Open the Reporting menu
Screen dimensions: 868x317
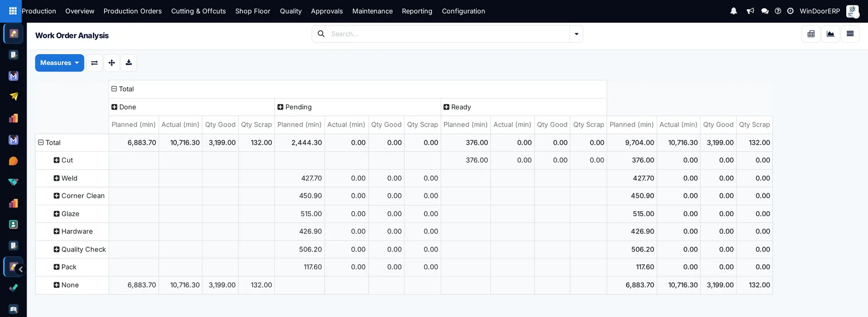[417, 11]
